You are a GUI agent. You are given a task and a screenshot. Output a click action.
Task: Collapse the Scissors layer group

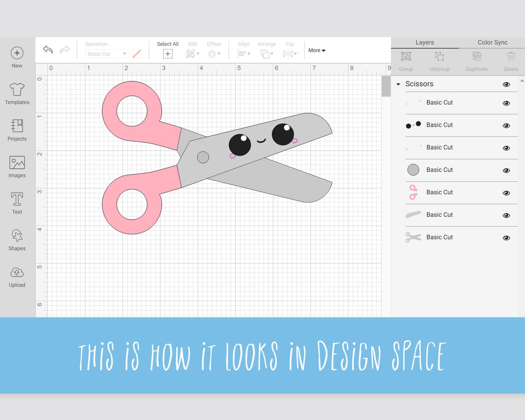398,84
